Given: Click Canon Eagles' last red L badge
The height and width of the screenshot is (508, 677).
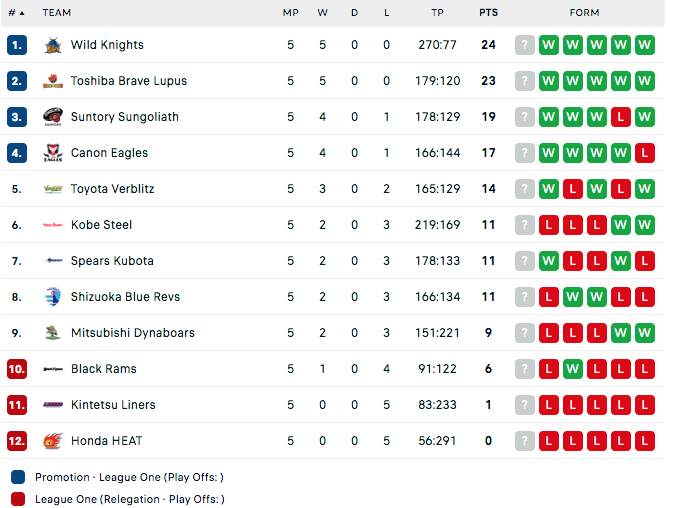Looking at the screenshot, I should tap(645, 153).
